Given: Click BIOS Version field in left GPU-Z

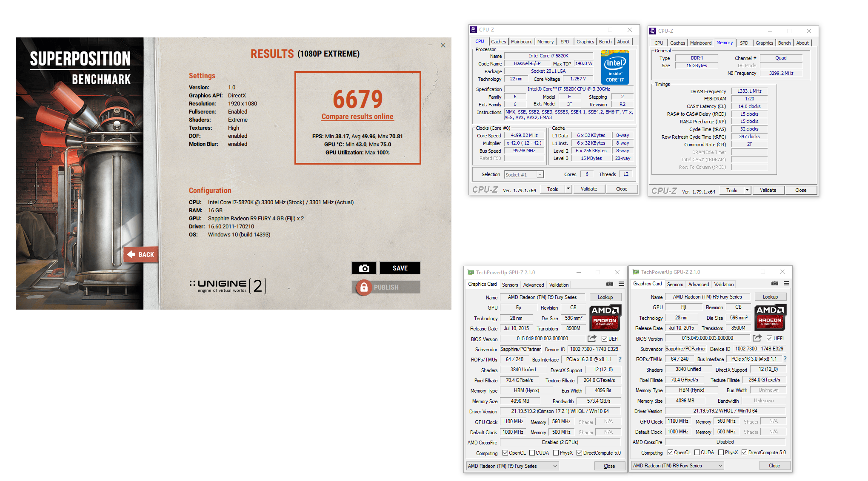Looking at the screenshot, I should point(542,339).
